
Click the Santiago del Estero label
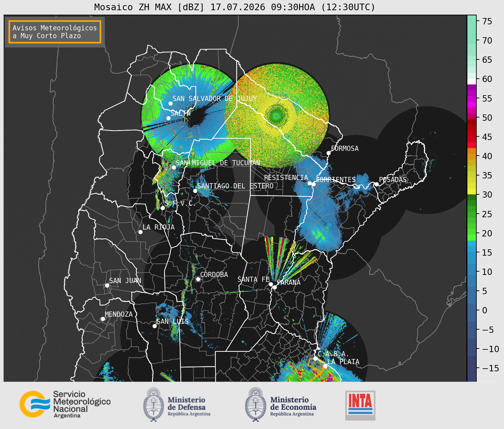235,186
